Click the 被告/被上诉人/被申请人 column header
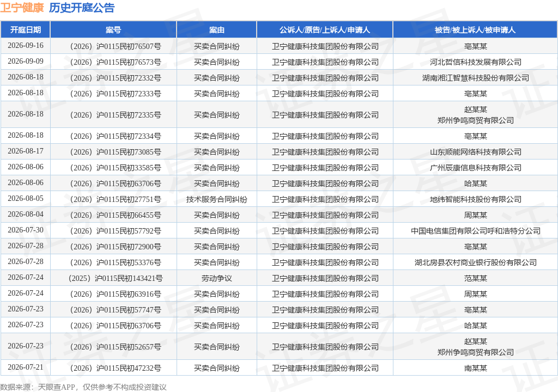The image size is (558, 392). point(475,30)
